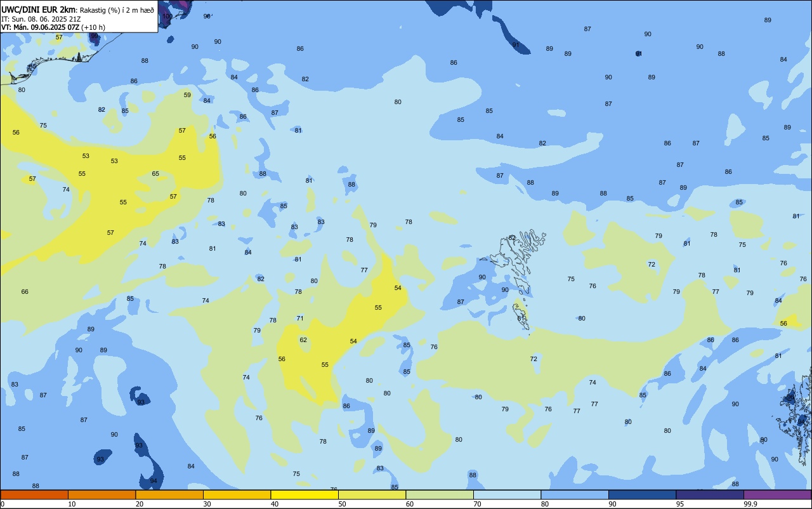Choose the 70–80 pale blue legend swatch

click(507, 494)
